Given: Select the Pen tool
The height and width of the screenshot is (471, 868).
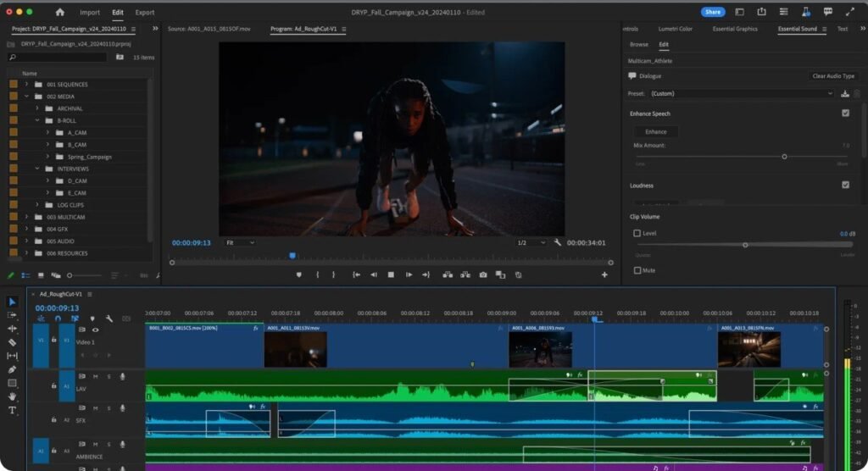Looking at the screenshot, I should (12, 369).
